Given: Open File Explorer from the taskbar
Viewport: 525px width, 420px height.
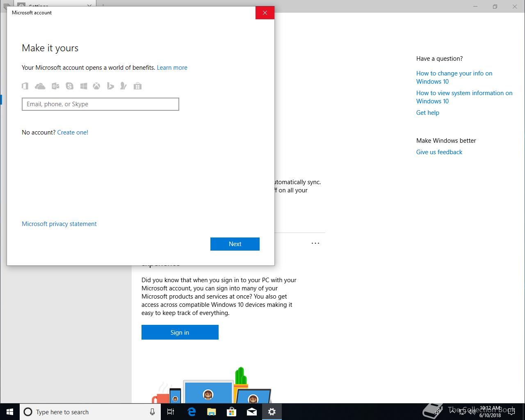Looking at the screenshot, I should tap(211, 412).
